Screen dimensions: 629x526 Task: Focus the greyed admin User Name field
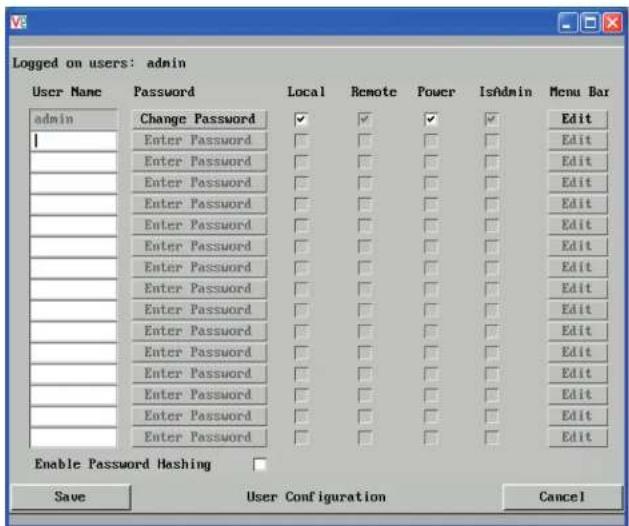point(73,119)
